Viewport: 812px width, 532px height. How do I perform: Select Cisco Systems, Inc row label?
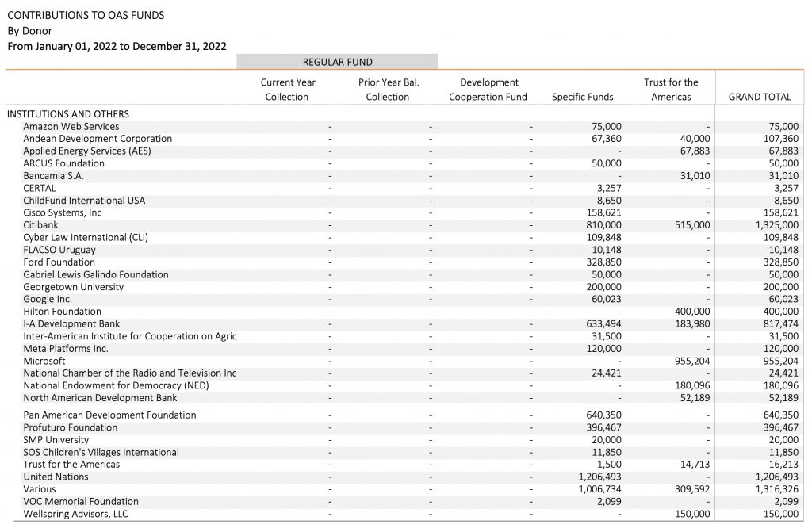(62, 213)
